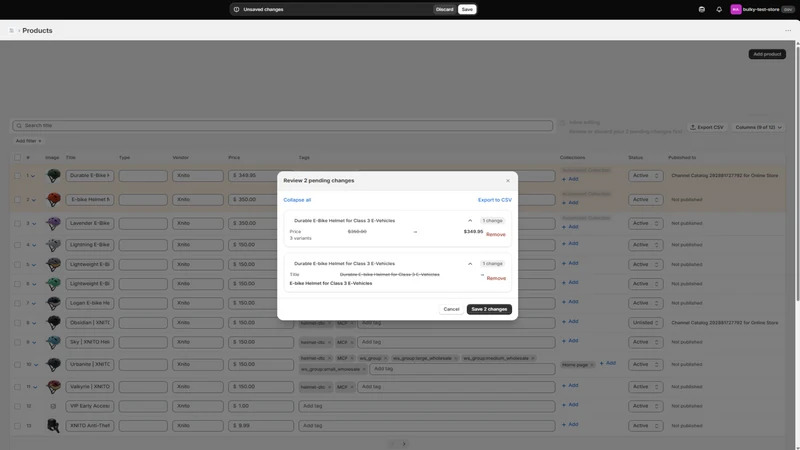The image size is (800, 450).
Task: Export pending changes to CSV
Action: point(494,200)
